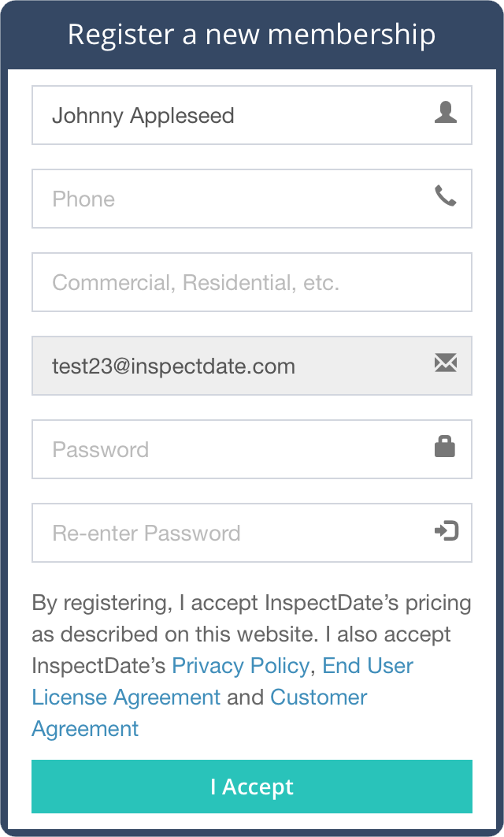Click the Register a new membership heading
Viewport: 504px width, 837px height.
click(x=252, y=35)
